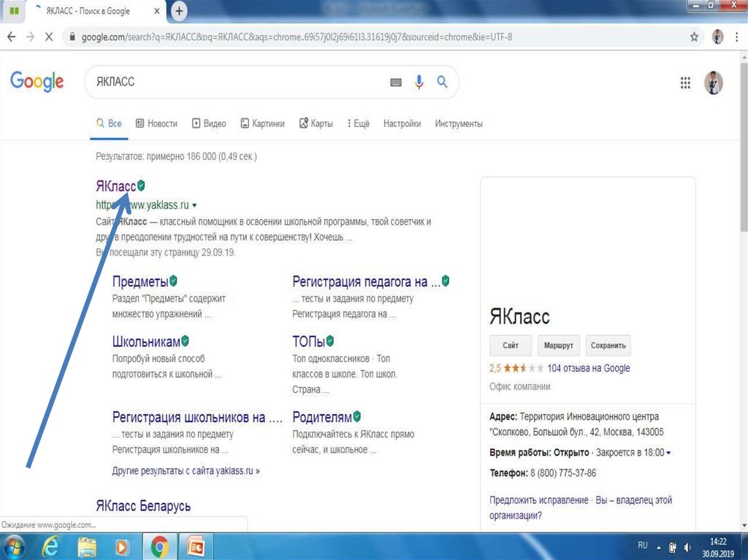Switch to Chrome in taskbar
This screenshot has height=560, width=748.
160,547
